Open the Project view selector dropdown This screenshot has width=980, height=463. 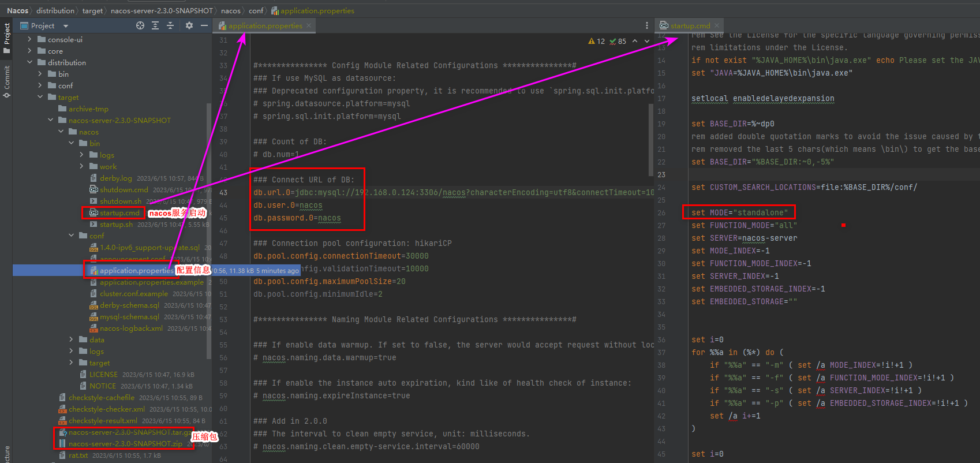point(66,26)
